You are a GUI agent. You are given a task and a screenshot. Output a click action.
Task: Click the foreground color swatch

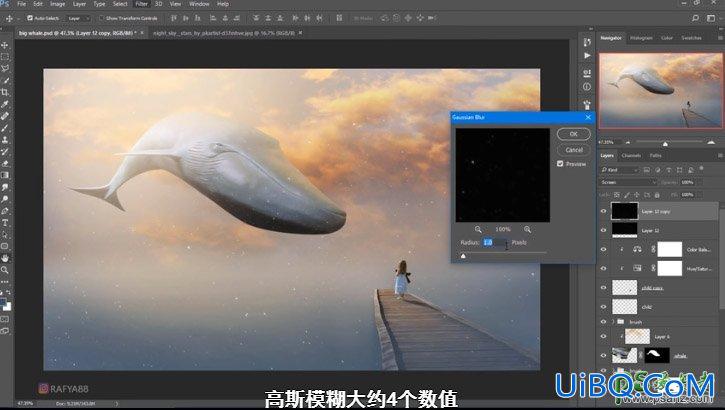coord(3,302)
